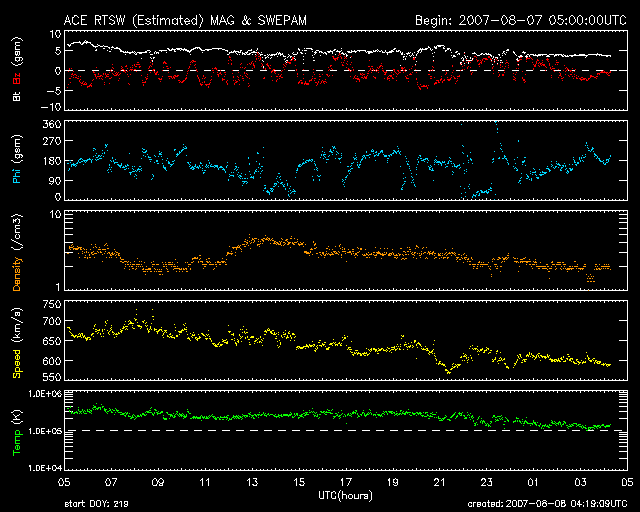Click the '17' hour tick label
This screenshot has height=512, width=640.
(x=346, y=482)
